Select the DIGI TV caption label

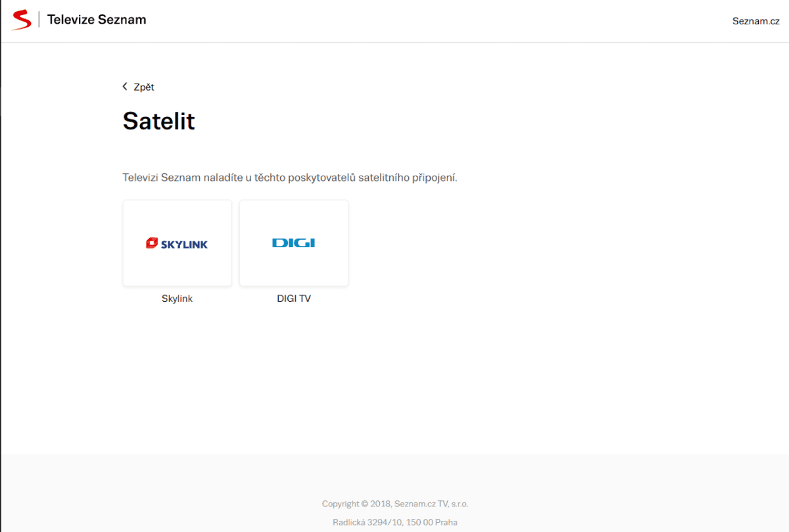pyautogui.click(x=294, y=299)
